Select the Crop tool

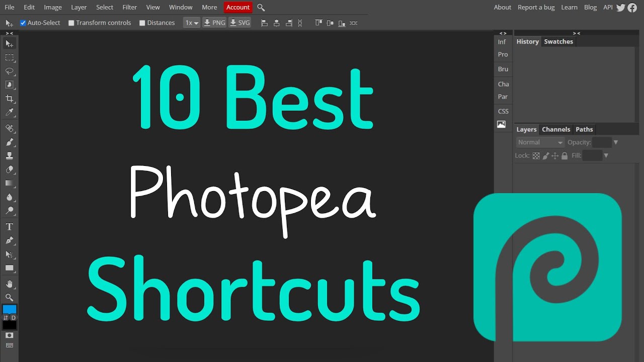9,99
